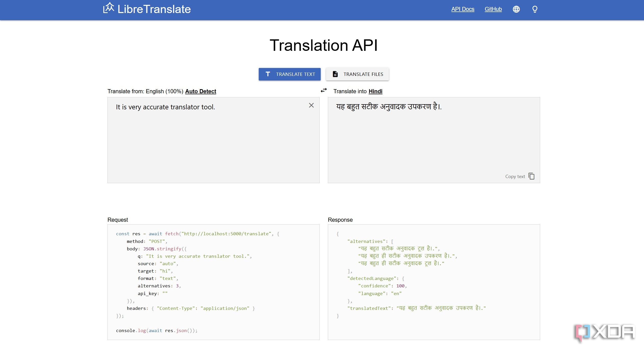
Task: Switch to Translate Files tab
Action: pos(357,74)
